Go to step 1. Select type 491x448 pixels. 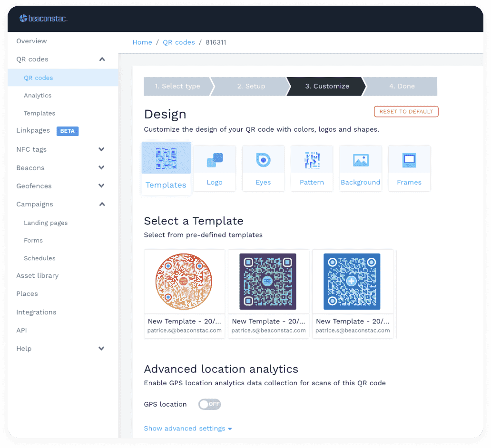(x=177, y=87)
